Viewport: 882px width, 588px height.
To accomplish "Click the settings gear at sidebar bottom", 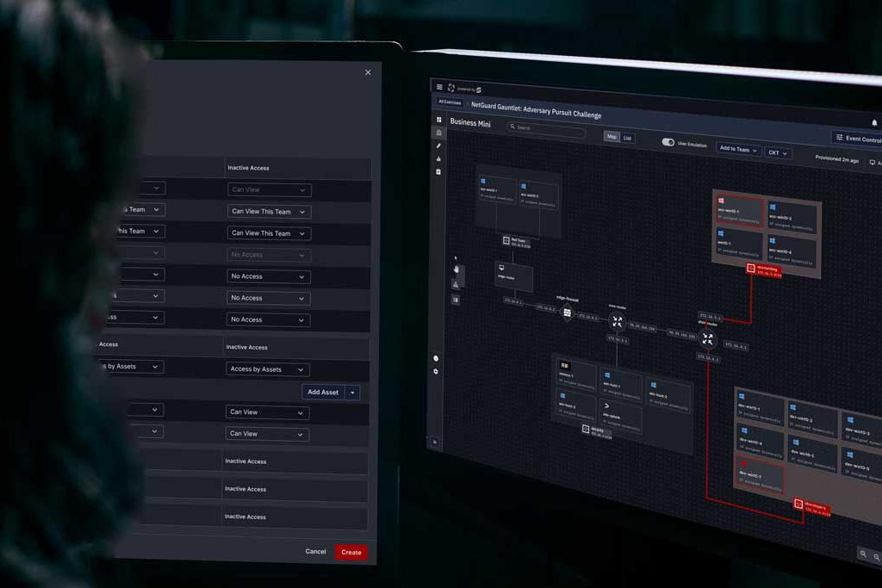I will coord(437,371).
